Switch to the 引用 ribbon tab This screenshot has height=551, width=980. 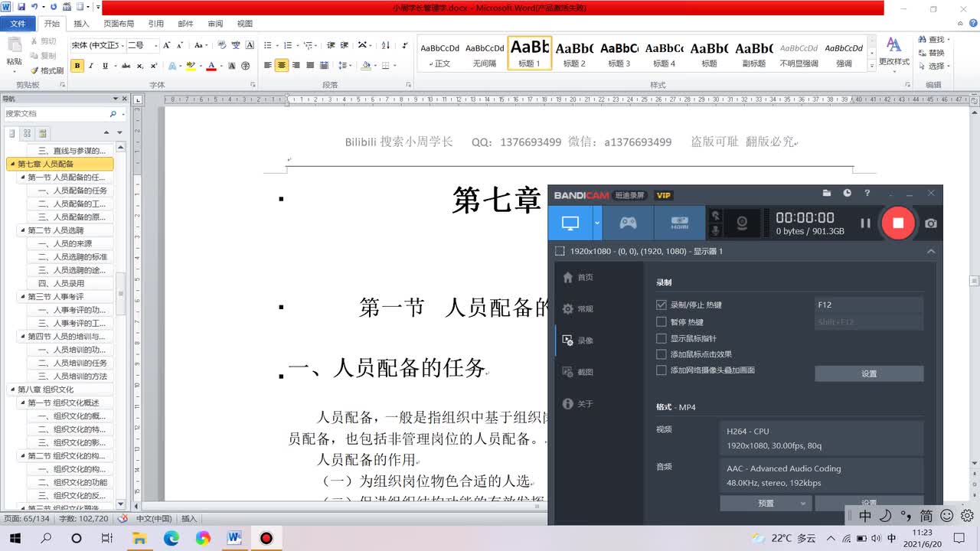click(x=156, y=24)
